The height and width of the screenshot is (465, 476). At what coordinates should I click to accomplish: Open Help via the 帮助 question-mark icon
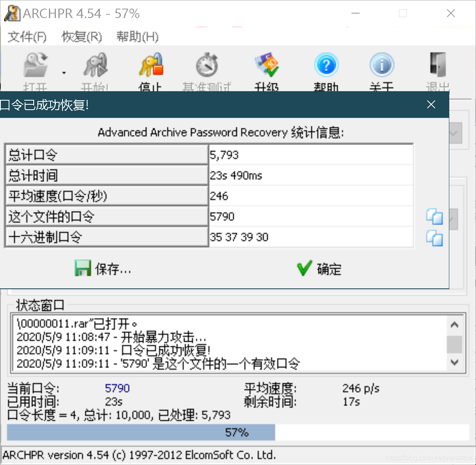(326, 65)
